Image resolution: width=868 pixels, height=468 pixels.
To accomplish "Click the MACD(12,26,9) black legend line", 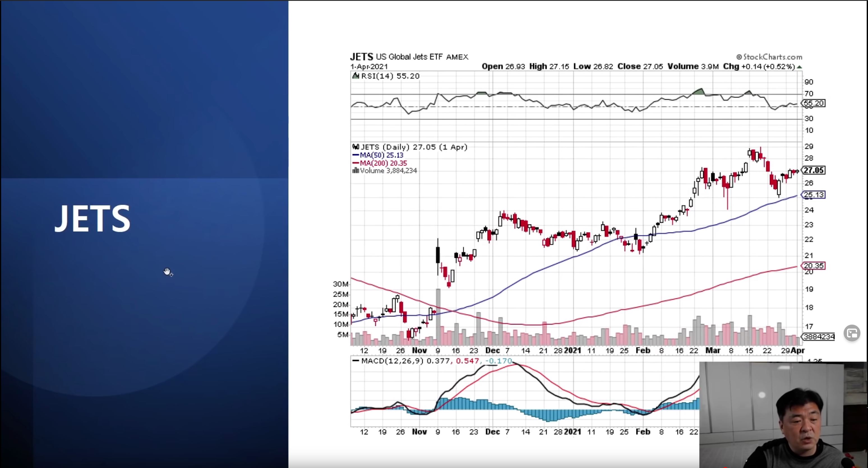I will [355, 361].
